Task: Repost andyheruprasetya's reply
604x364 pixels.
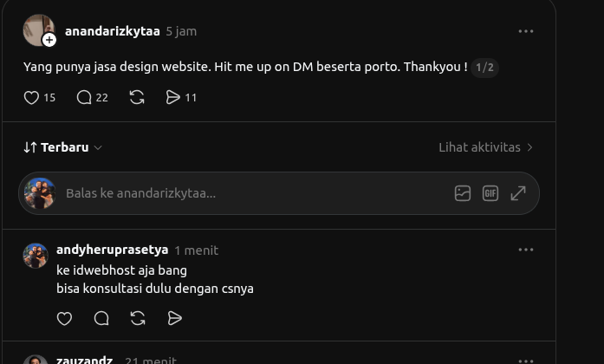Action: [138, 319]
